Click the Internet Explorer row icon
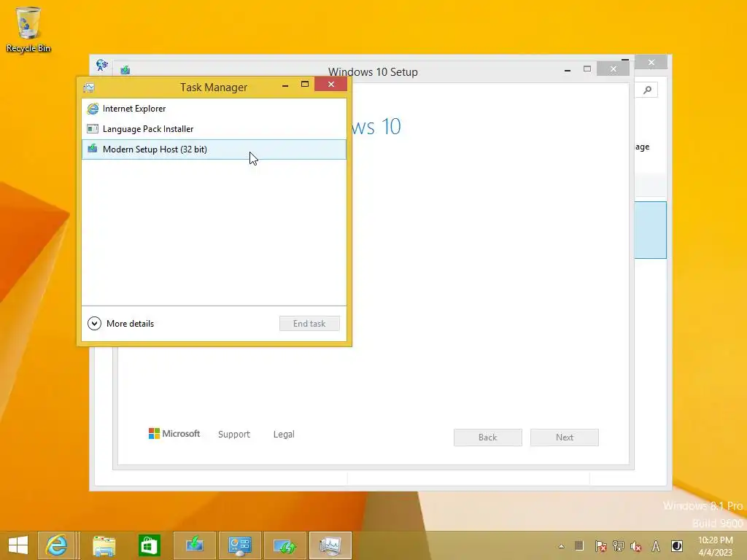The image size is (747, 560). (x=93, y=109)
